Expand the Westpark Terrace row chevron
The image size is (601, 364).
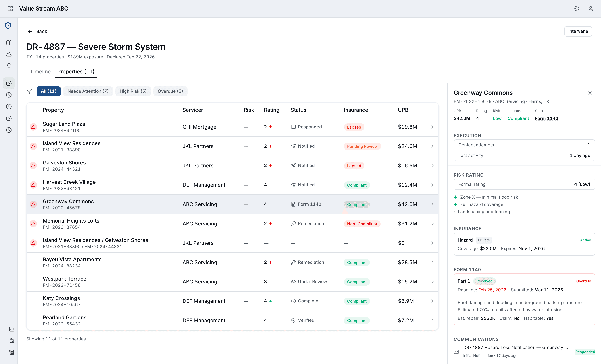click(432, 282)
